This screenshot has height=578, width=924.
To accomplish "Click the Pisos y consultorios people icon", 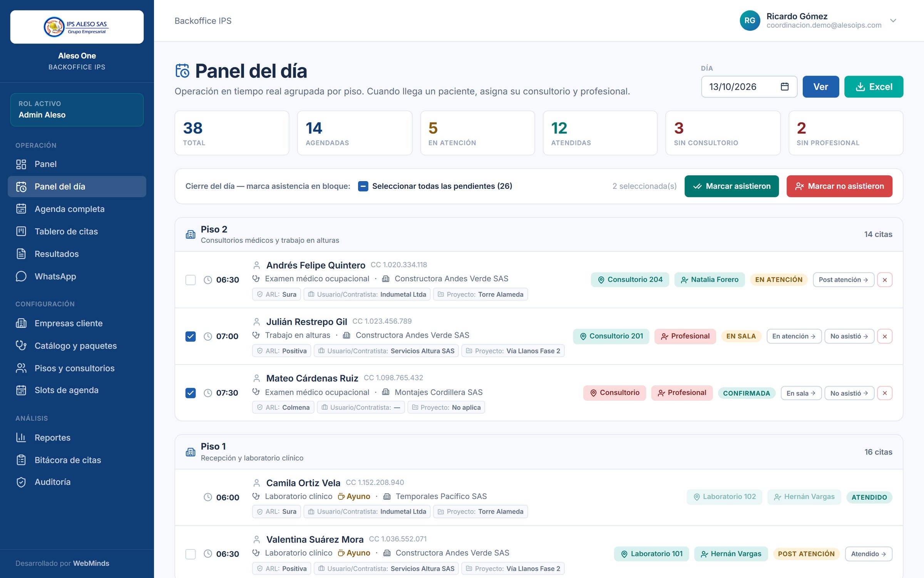I will point(21,368).
